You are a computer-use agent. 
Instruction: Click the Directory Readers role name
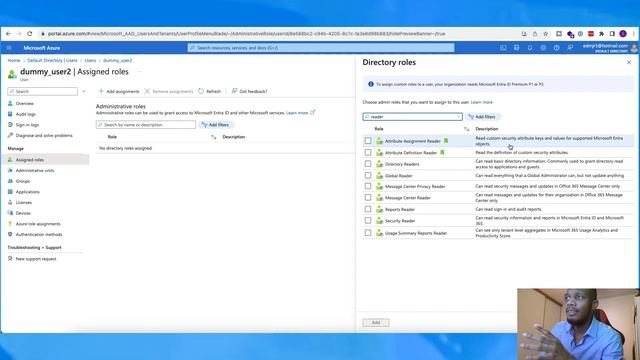[x=402, y=164]
